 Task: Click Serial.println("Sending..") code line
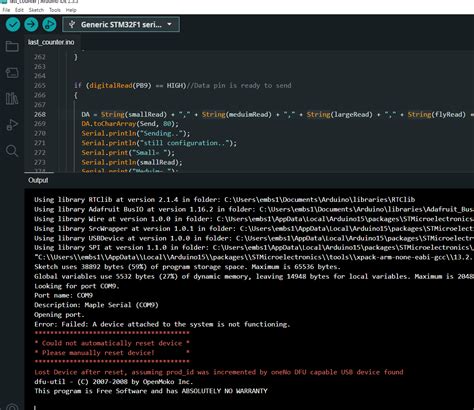[x=136, y=133]
